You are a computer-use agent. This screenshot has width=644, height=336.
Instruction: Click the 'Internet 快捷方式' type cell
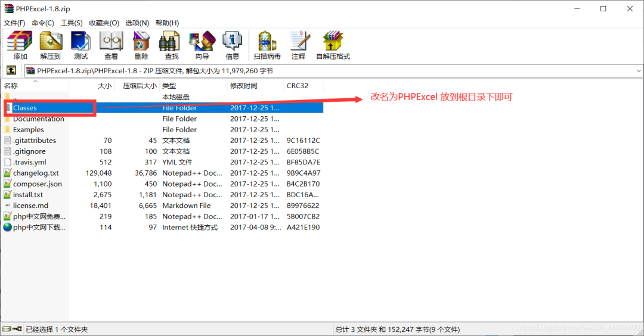[x=190, y=227]
